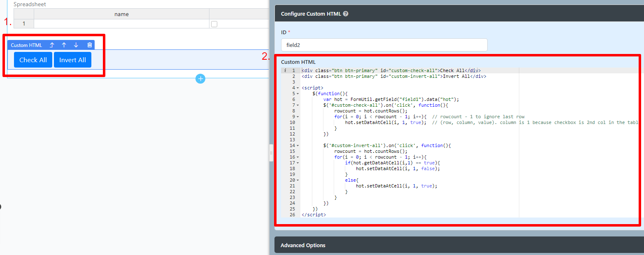Collapse fold arrow on code line 16
This screenshot has width=644, height=255.
298,157
